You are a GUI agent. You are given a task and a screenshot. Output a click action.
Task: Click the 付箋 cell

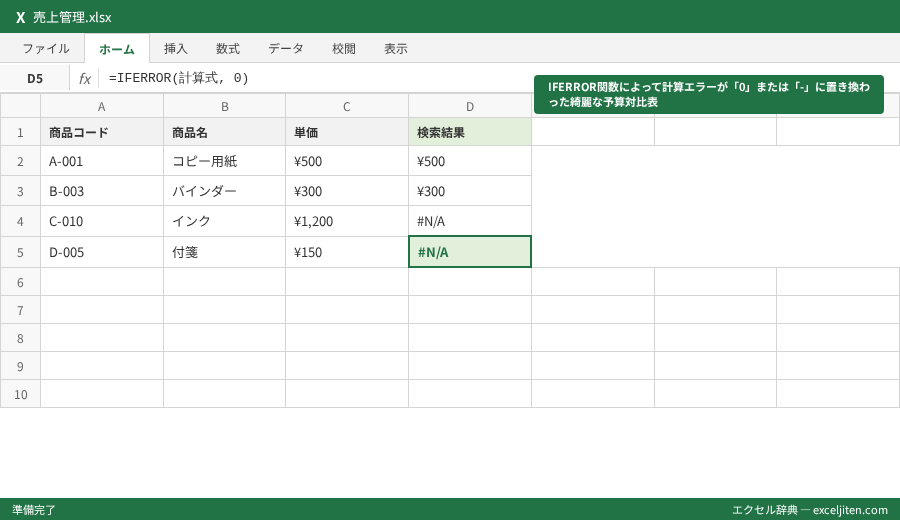[225, 252]
